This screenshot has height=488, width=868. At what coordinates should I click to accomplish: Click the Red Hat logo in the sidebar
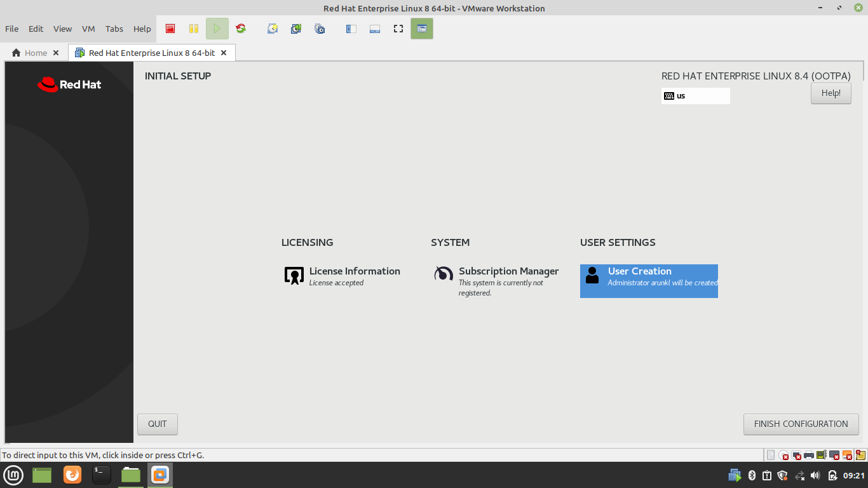point(69,85)
